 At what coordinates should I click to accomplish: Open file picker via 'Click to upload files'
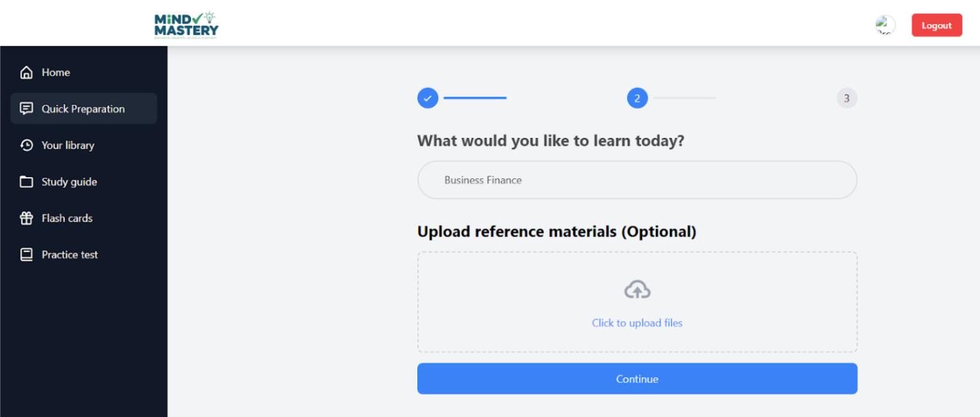[637, 323]
